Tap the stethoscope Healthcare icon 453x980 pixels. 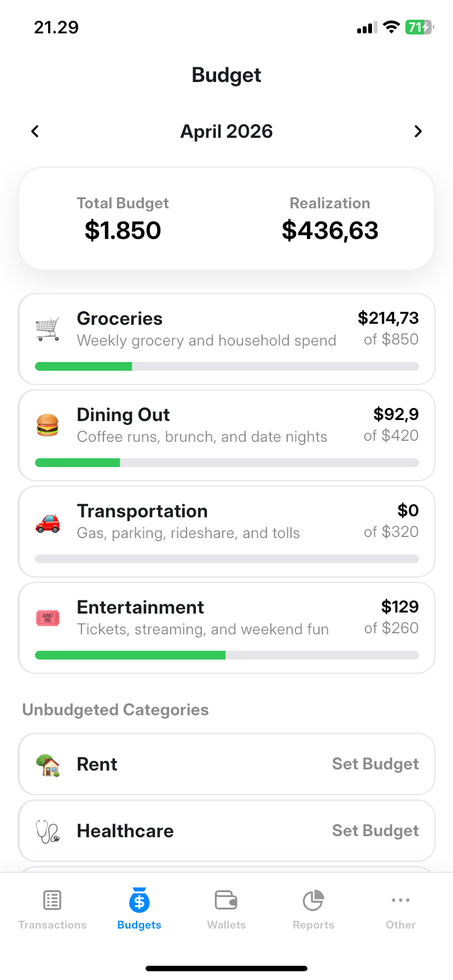pos(48,831)
